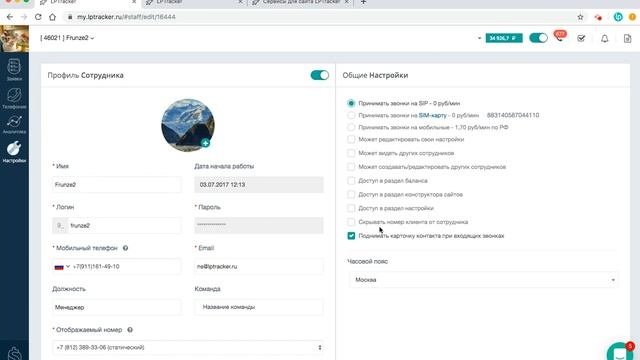Click the Пароль field
Screen dimensions: 640x360
[259, 225]
